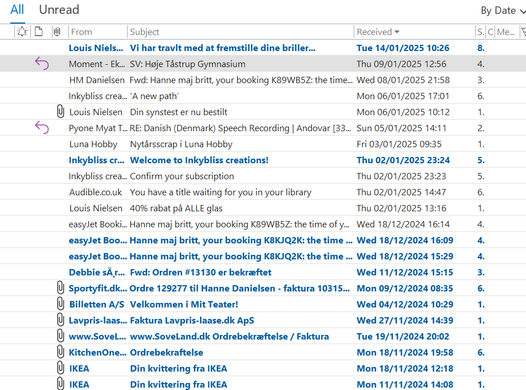
Task: Click date 'Tue 19/11/2024 20:02'
Action: click(x=403, y=337)
